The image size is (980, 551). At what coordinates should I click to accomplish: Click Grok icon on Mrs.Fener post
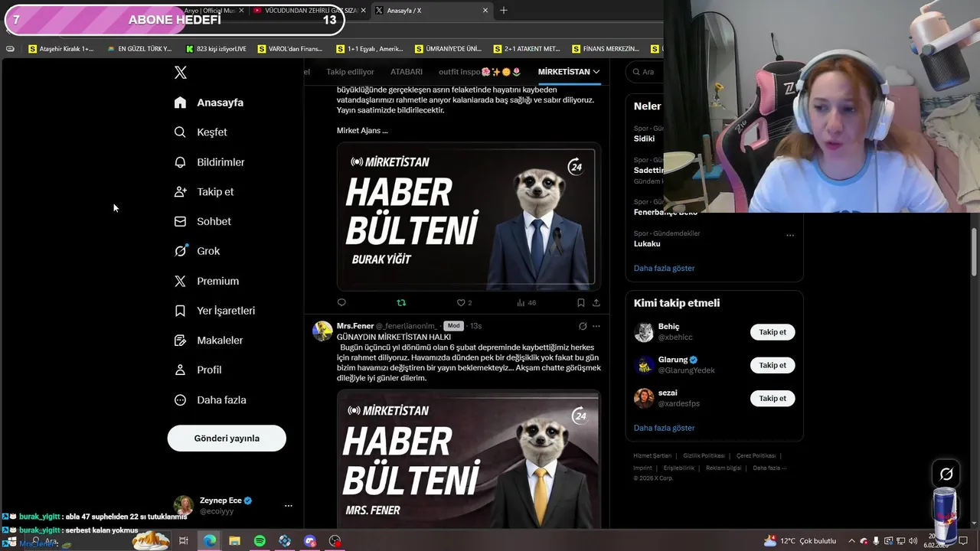click(583, 326)
